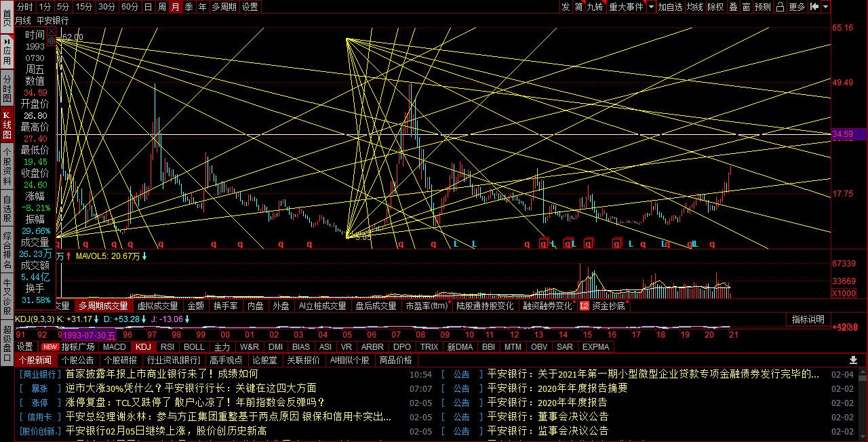Open the dropdown arrow at the toolbar's far right
This screenshot has width=868, height=442.
click(x=825, y=7)
